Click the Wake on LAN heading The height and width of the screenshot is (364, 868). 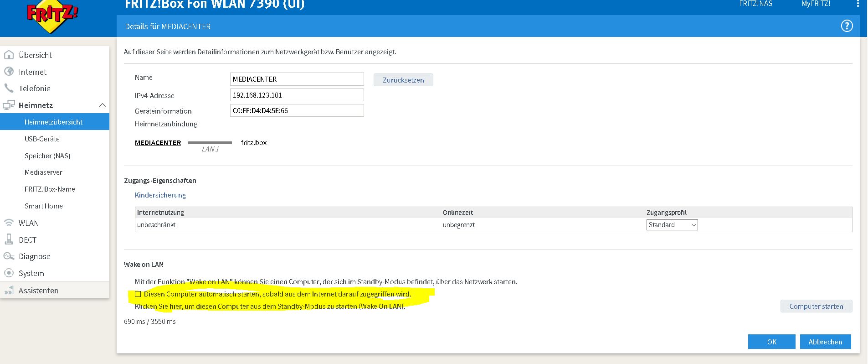point(144,264)
